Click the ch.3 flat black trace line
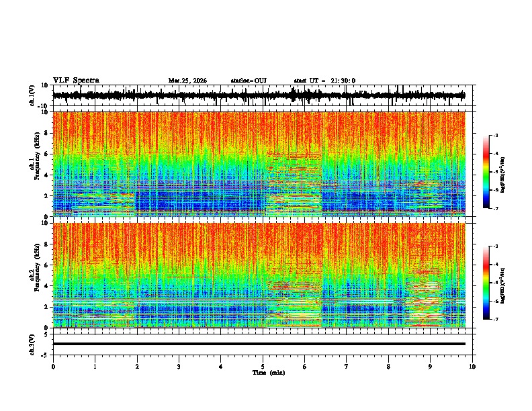Image resolution: width=532 pixels, height=411 pixels. point(259,344)
